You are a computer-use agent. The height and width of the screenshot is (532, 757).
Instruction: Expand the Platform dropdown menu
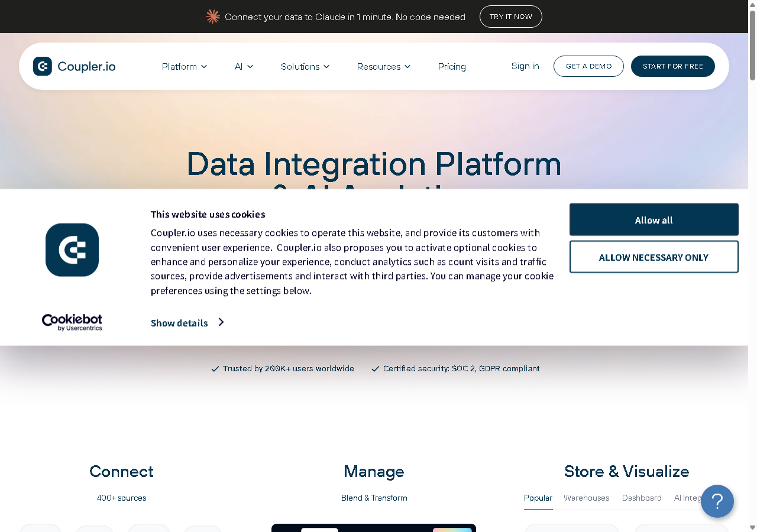tap(185, 66)
